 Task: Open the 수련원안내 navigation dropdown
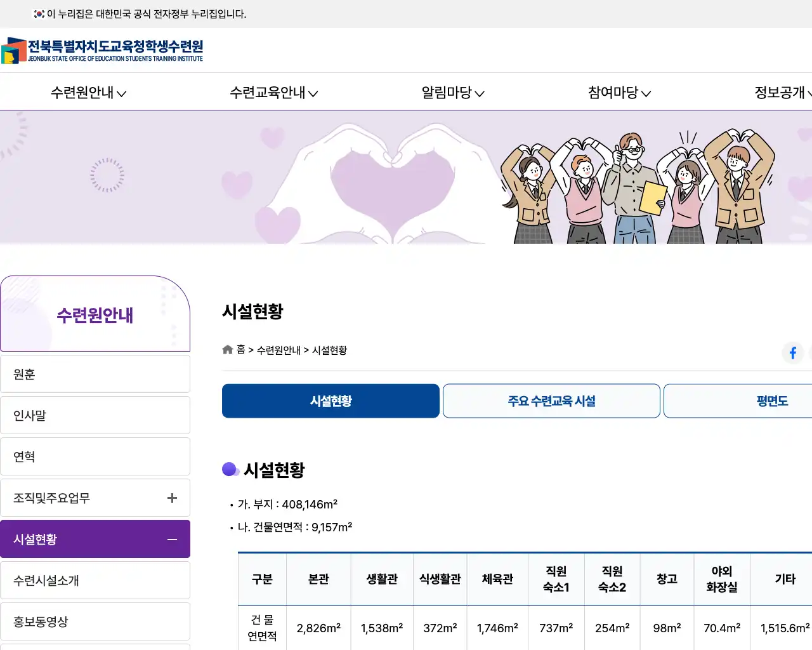click(x=88, y=93)
